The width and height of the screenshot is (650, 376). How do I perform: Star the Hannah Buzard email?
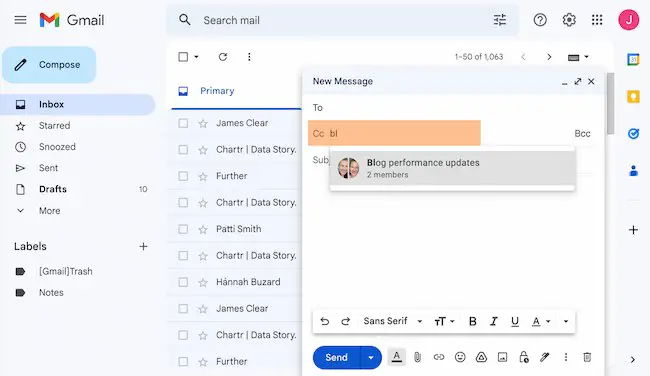click(x=203, y=282)
